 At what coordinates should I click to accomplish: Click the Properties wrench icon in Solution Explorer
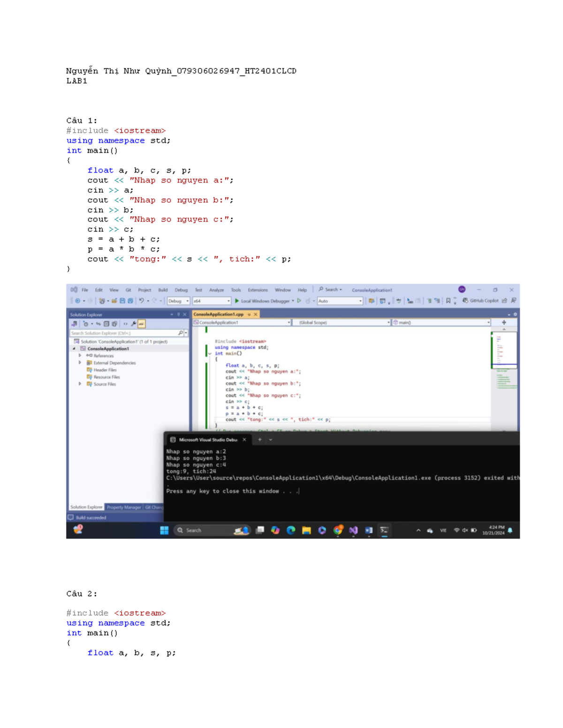tap(134, 323)
